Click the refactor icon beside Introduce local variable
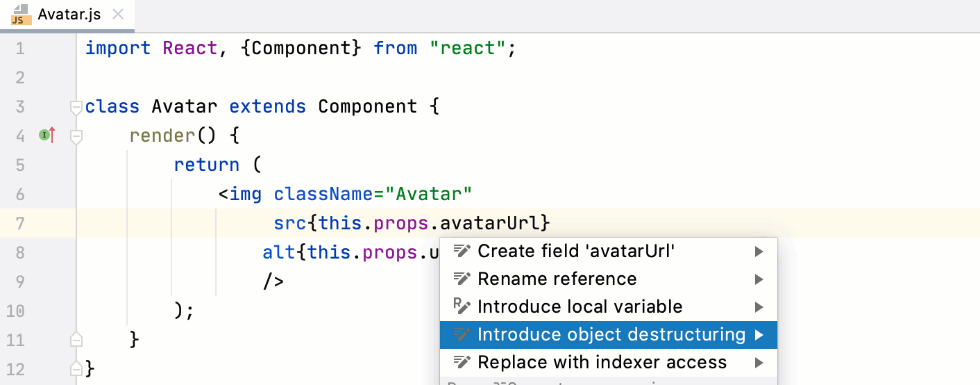This screenshot has height=385, width=980. tap(462, 306)
